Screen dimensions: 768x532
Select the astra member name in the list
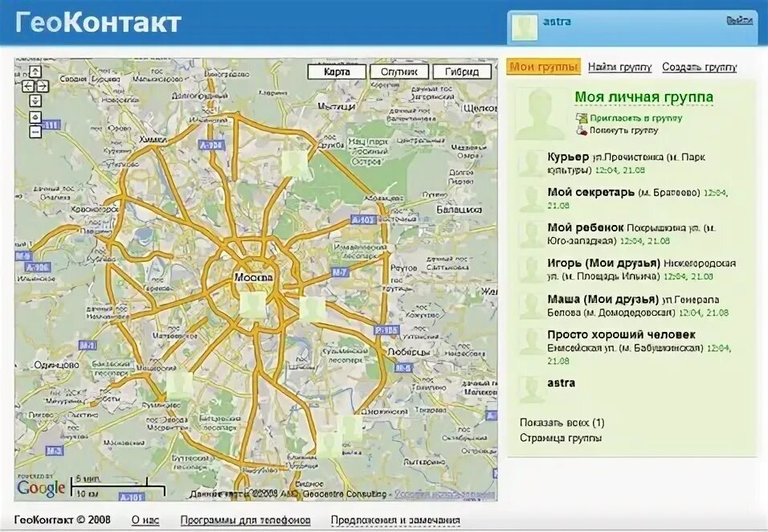(x=562, y=383)
